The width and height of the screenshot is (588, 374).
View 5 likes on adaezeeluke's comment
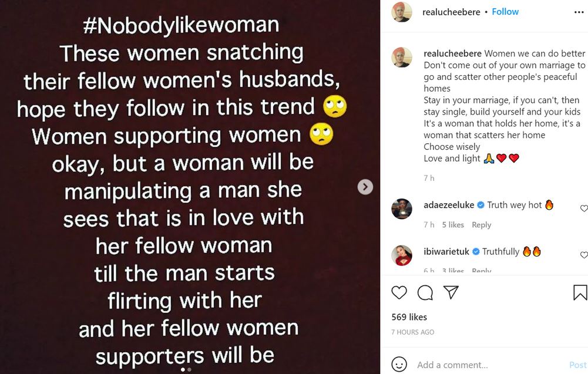[453, 225]
